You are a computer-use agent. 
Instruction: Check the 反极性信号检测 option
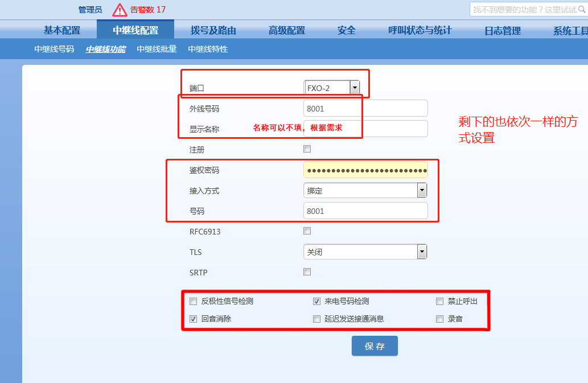click(x=194, y=301)
